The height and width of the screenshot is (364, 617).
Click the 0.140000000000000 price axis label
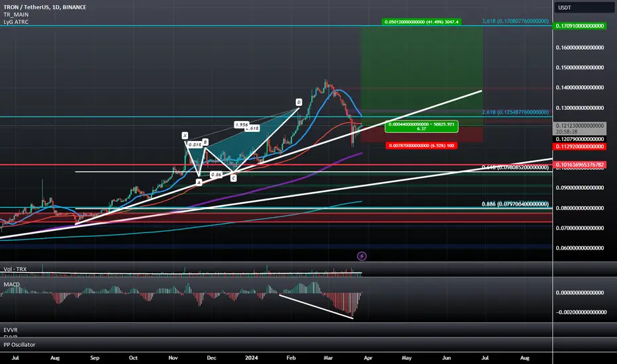580,87
